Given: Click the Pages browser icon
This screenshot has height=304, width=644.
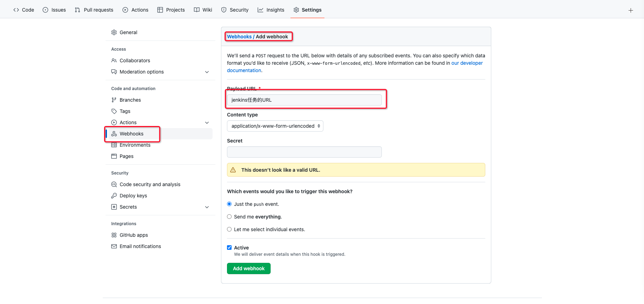Looking at the screenshot, I should tap(114, 156).
